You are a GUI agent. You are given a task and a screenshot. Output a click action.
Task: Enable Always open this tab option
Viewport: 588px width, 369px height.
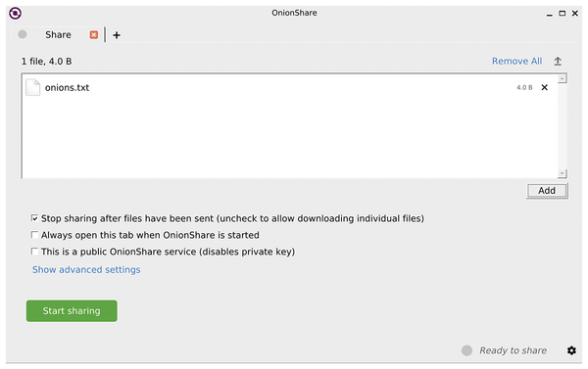(x=34, y=235)
